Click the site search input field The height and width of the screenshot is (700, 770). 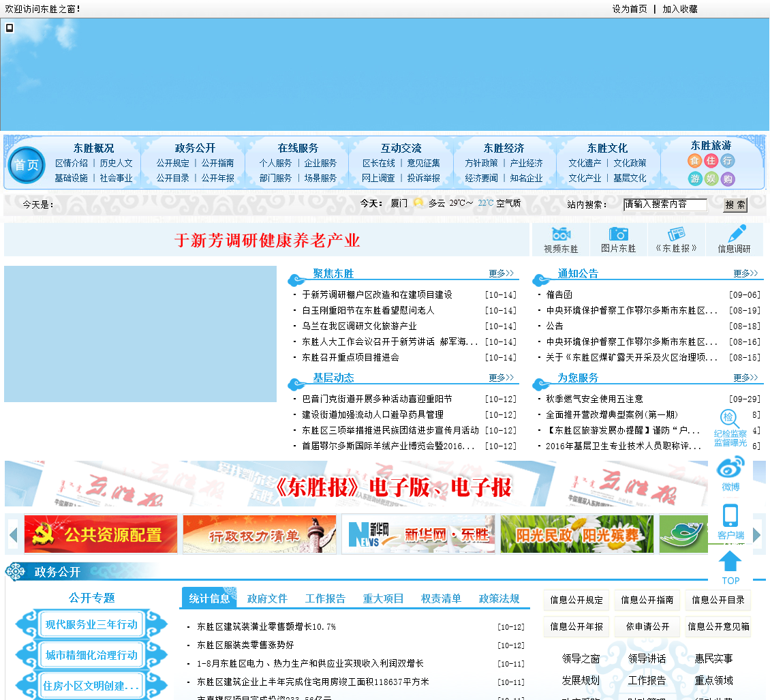pyautogui.click(x=665, y=204)
